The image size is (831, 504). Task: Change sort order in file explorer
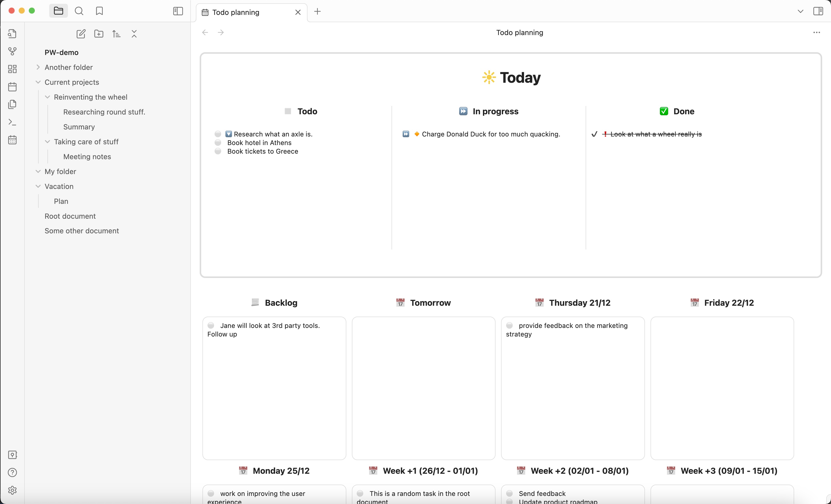(116, 34)
